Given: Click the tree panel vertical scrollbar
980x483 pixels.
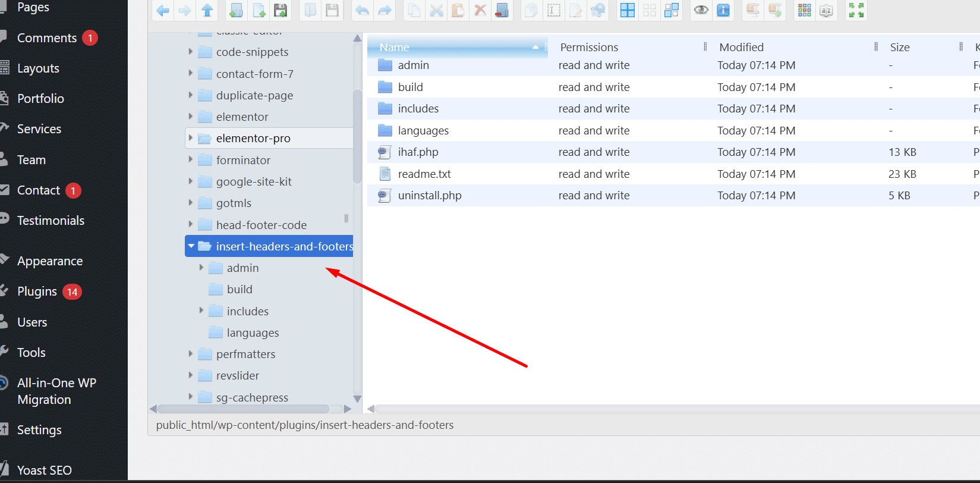Looking at the screenshot, I should 357,137.
